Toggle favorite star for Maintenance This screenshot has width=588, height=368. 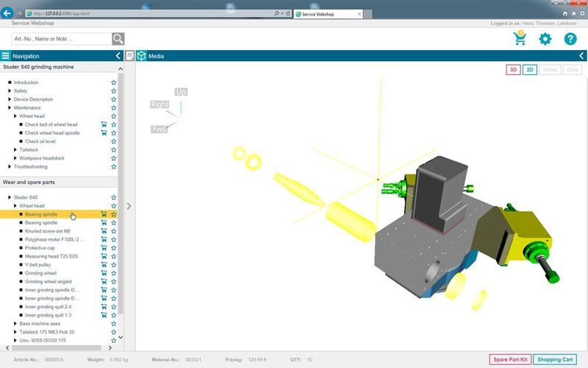114,107
